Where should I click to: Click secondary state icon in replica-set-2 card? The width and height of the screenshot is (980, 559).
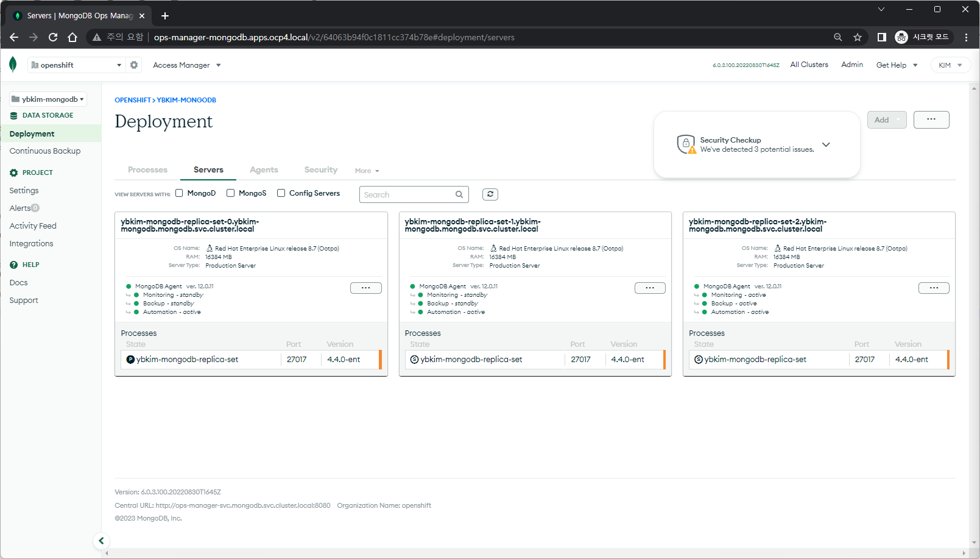[x=699, y=360]
